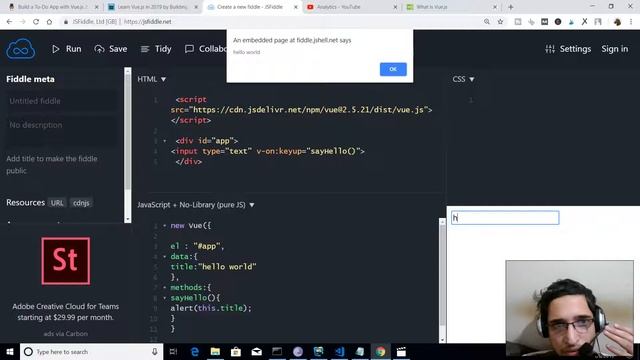
Task: Collapse the new Vue code fold
Action: click(x=164, y=225)
